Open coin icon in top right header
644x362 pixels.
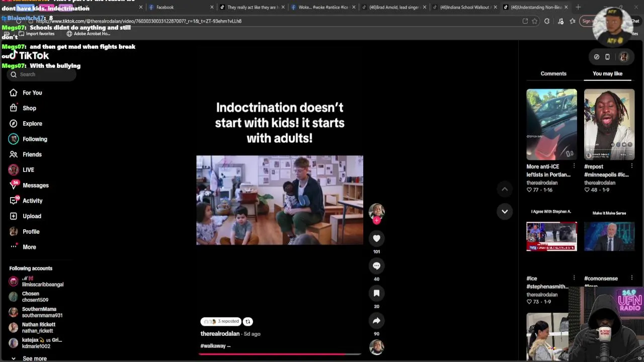(x=597, y=57)
